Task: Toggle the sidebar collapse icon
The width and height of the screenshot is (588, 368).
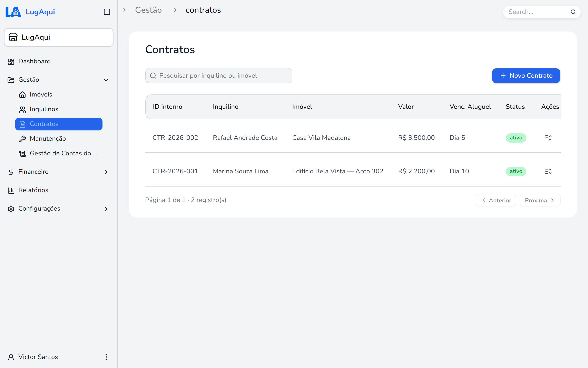Action: click(107, 12)
